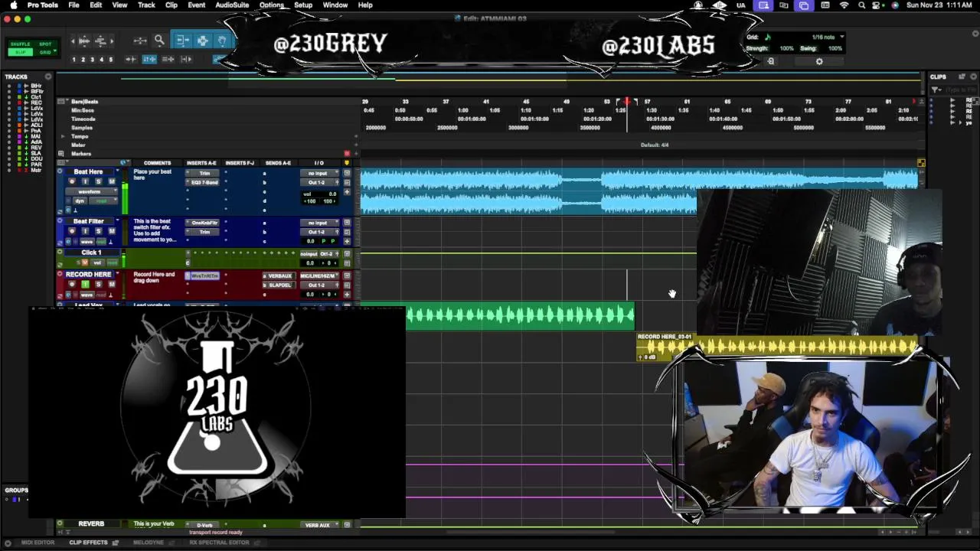
Task: Solo the RECORD HERE track
Action: [98, 285]
